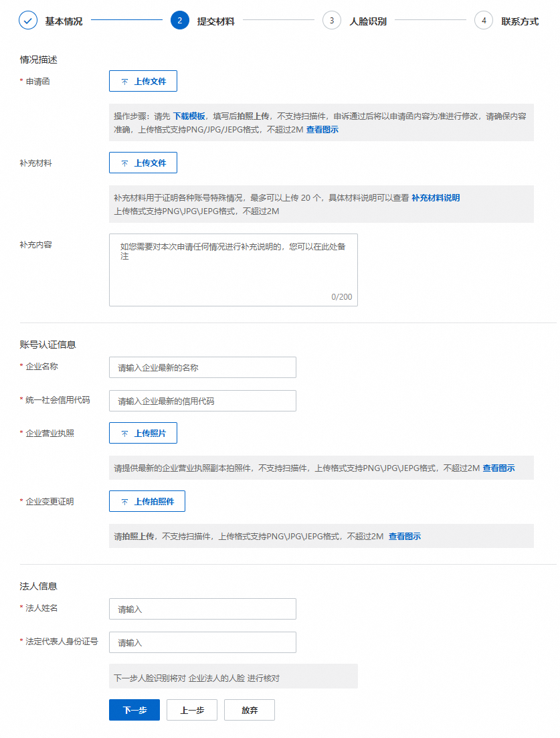Click the 企业变更证明 field label
560x738 pixels.
tap(50, 501)
